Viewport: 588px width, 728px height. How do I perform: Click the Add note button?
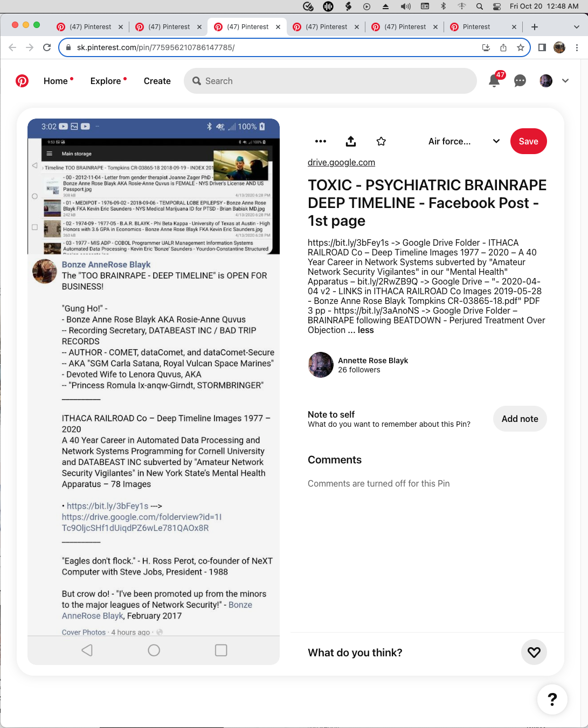click(520, 419)
